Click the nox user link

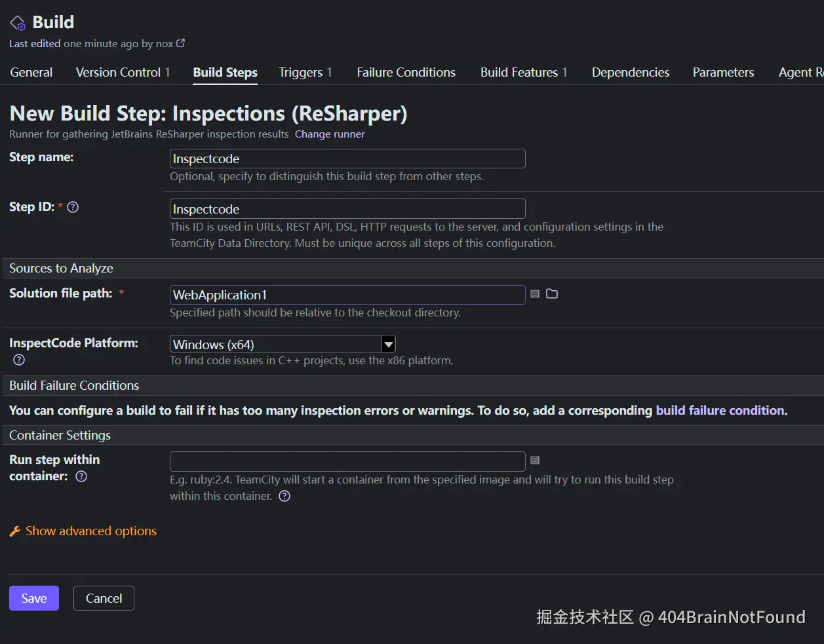click(165, 43)
